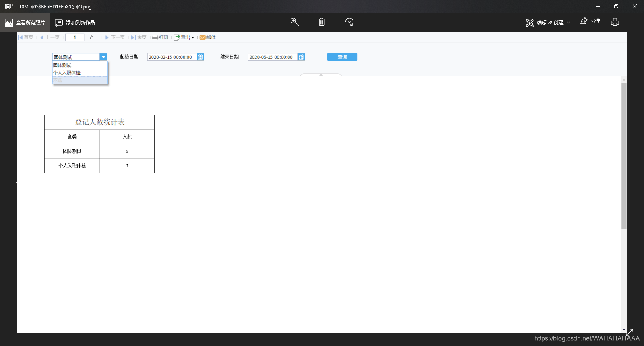Collapse the parameter panel with the arrow handle
Image resolution: width=644 pixels, height=346 pixels.
pyautogui.click(x=321, y=75)
